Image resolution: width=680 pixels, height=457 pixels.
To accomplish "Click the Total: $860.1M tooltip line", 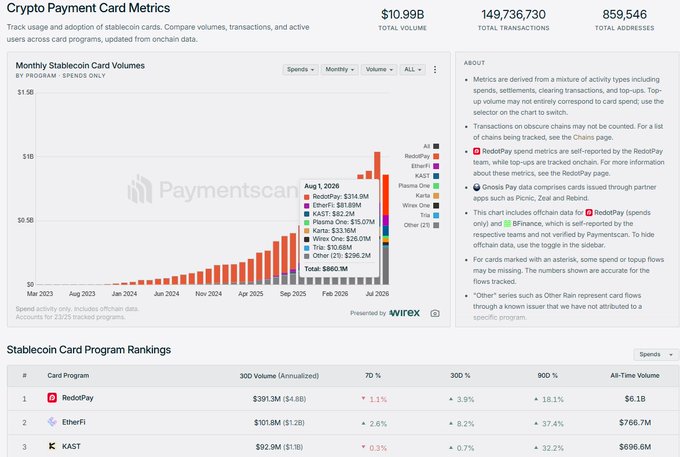I will [326, 269].
